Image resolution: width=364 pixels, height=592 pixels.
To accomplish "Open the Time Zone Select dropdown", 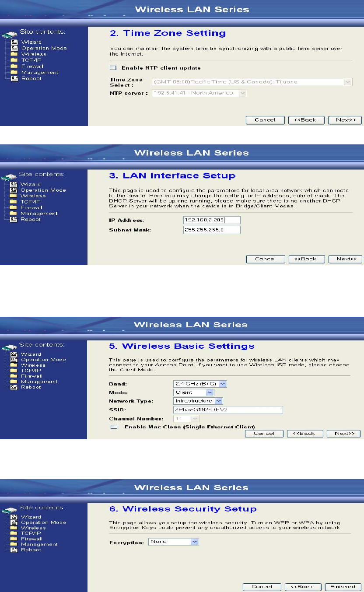I will pyautogui.click(x=252, y=82).
